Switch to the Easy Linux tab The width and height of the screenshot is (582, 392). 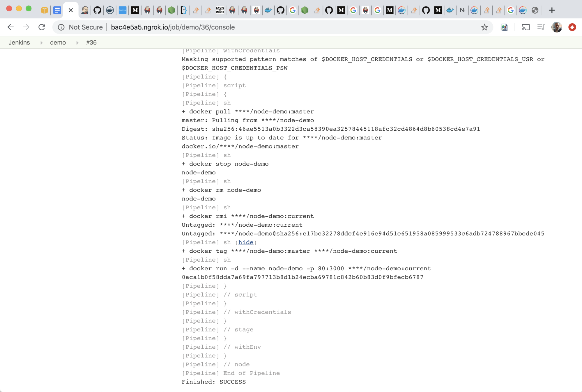pos(220,10)
